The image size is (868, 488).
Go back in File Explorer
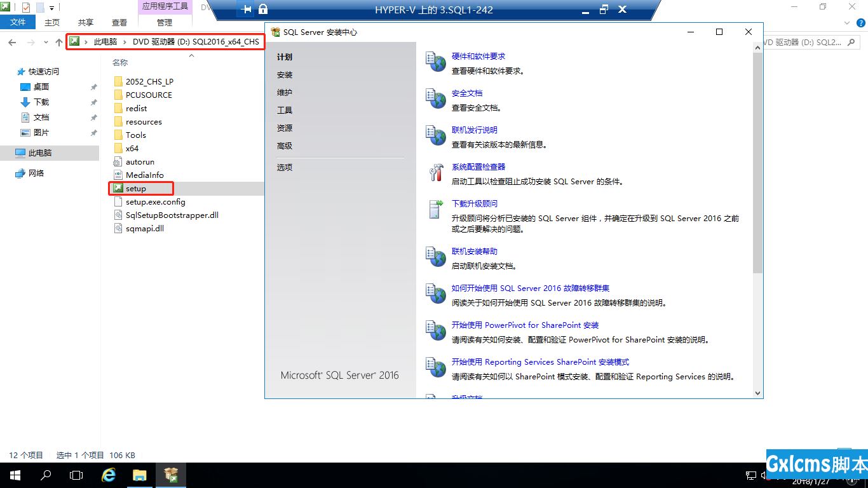click(x=12, y=42)
